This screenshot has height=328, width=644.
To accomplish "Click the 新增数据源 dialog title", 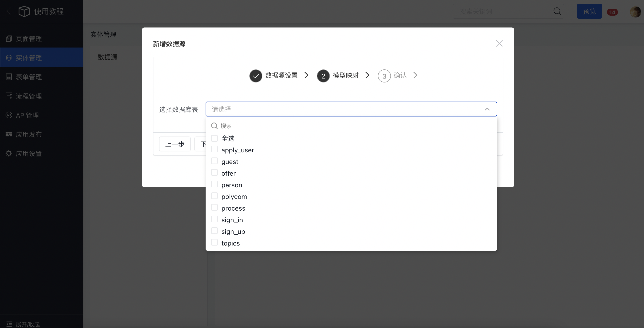I will (169, 44).
